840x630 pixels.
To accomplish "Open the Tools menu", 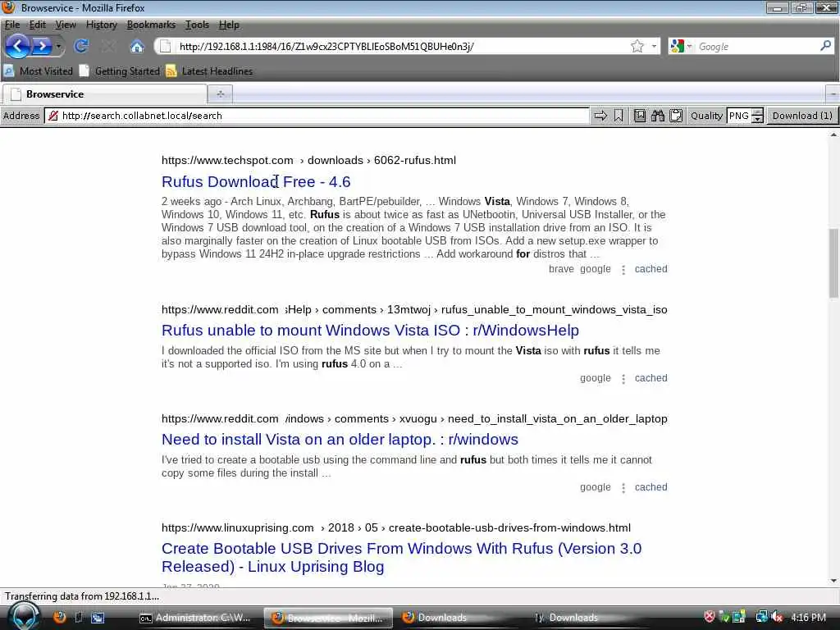I will [x=197, y=25].
